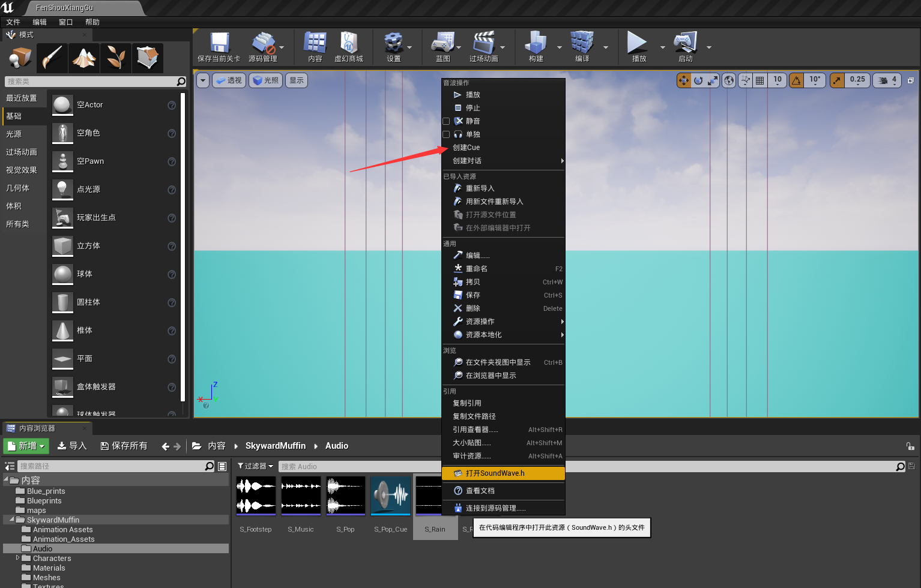Open the 虚幻商城 marketplace
The width and height of the screenshot is (921, 588).
pos(349,47)
